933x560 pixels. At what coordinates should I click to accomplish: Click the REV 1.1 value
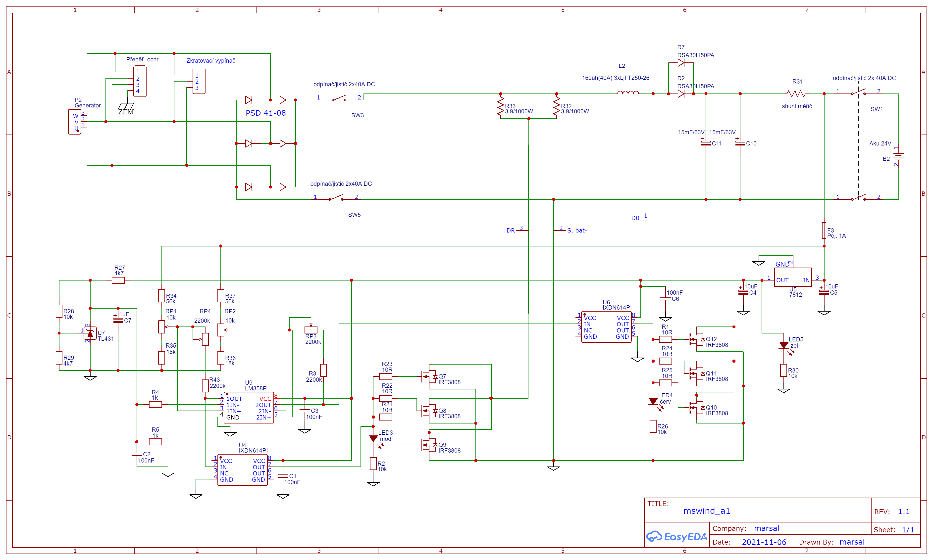tap(904, 512)
